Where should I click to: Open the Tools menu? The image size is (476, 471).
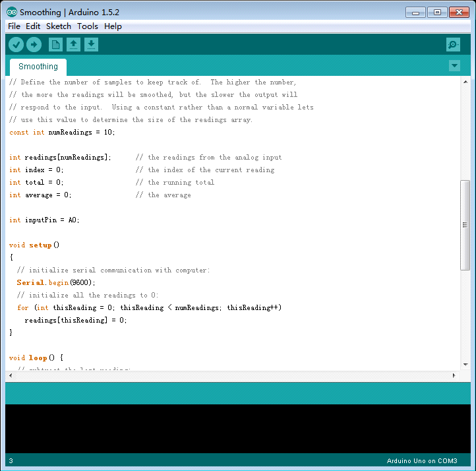[87, 26]
